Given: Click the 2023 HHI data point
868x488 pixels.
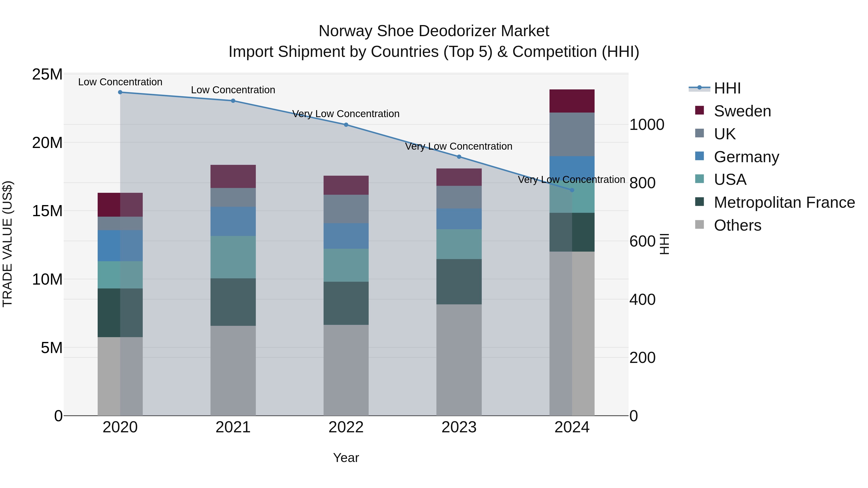Looking at the screenshot, I should click(x=459, y=157).
